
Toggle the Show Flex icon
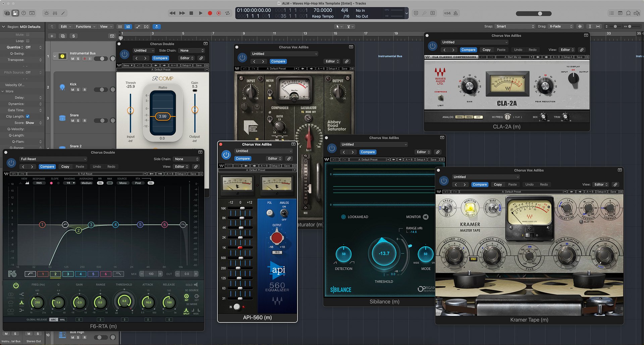point(146,27)
